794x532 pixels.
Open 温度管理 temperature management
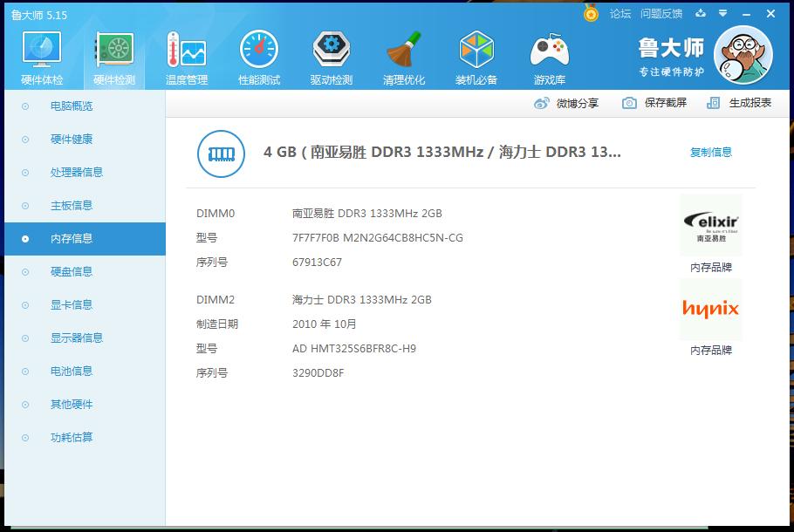click(186, 55)
